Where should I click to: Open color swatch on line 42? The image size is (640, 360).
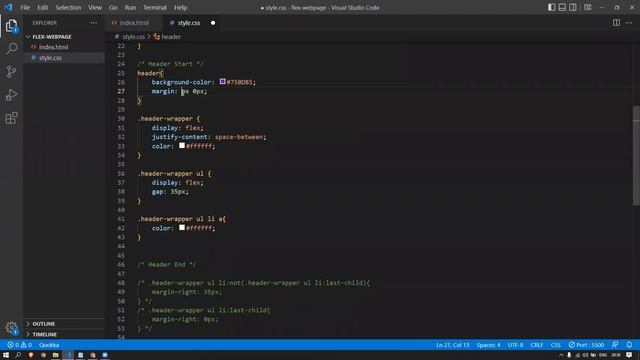coord(182,228)
